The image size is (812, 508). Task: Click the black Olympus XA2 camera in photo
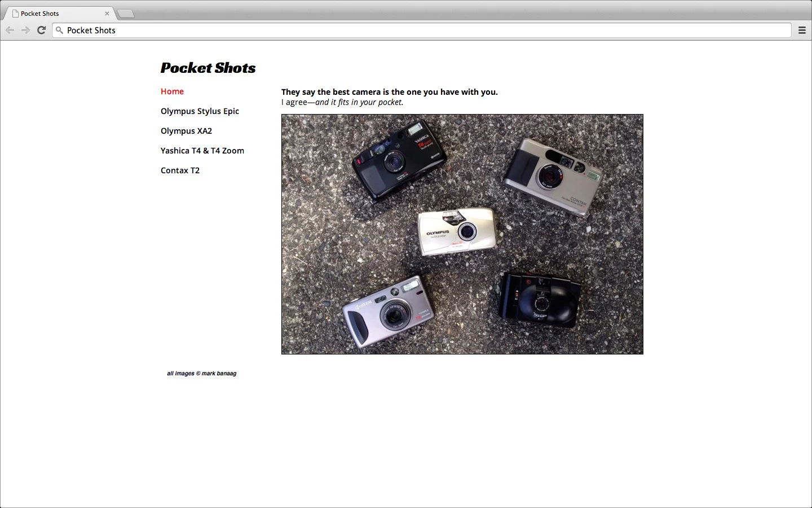540,300
